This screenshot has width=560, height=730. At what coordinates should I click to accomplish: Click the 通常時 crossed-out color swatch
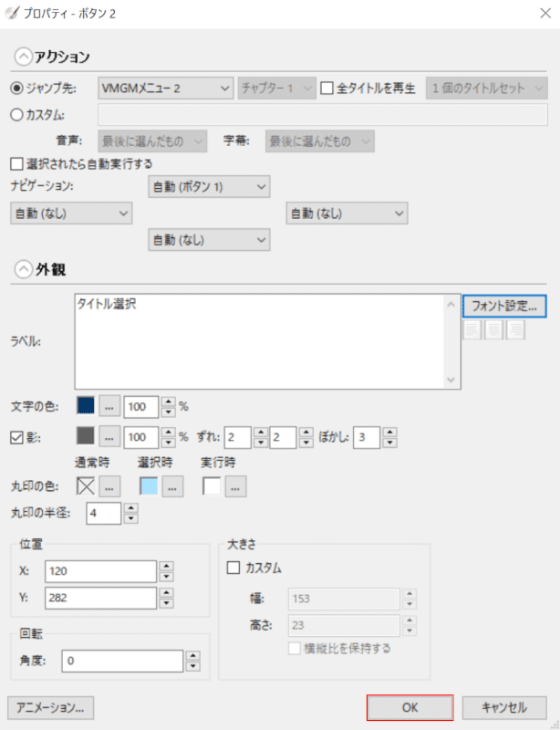click(x=85, y=486)
